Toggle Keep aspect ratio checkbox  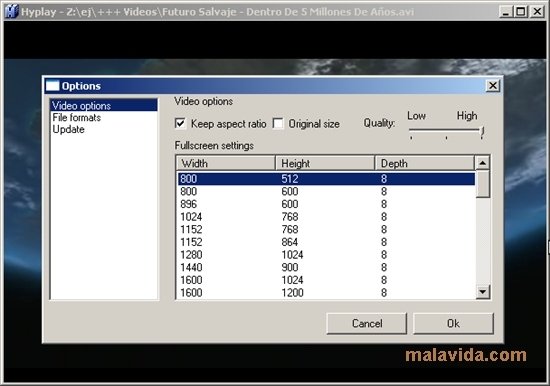click(180, 124)
